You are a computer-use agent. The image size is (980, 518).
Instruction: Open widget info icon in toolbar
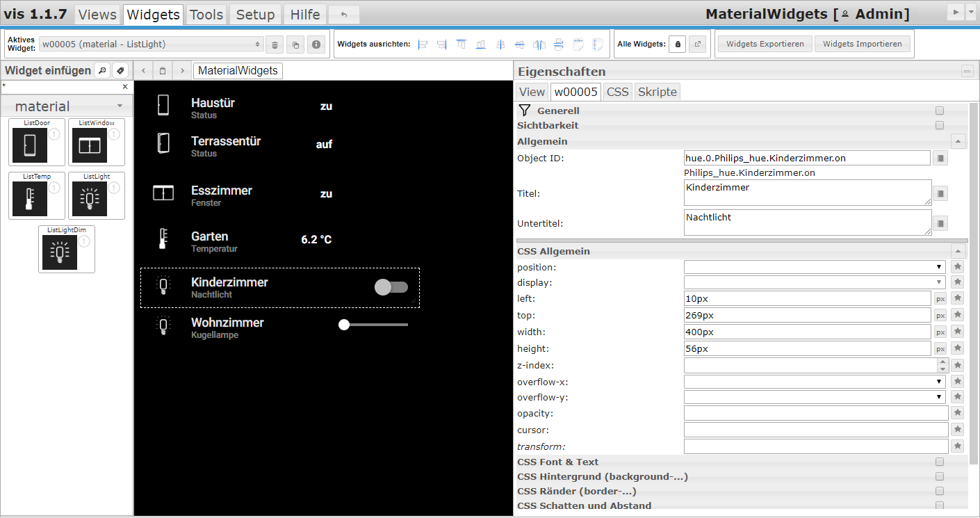pos(316,44)
